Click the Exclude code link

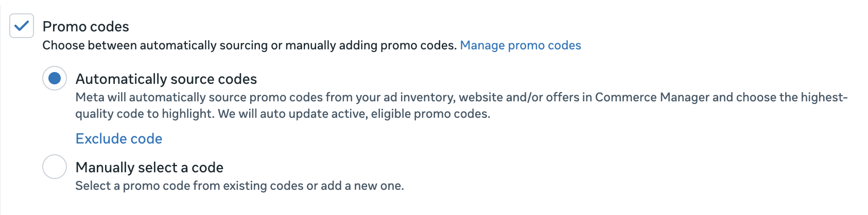point(119,138)
